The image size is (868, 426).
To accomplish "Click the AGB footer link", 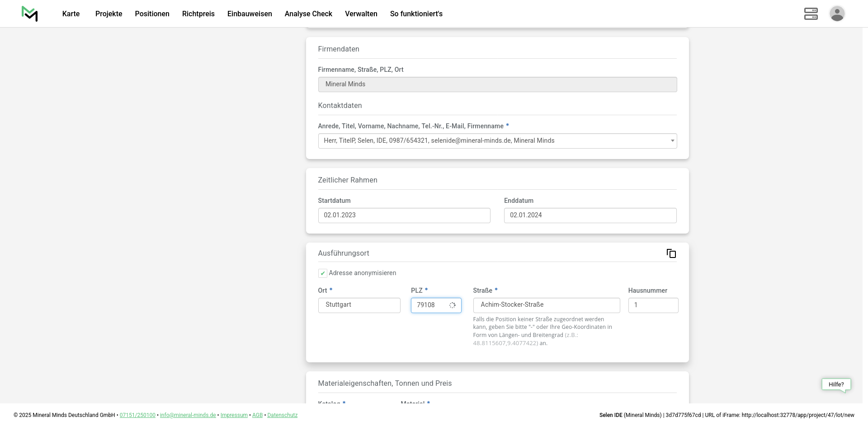I will tap(257, 415).
